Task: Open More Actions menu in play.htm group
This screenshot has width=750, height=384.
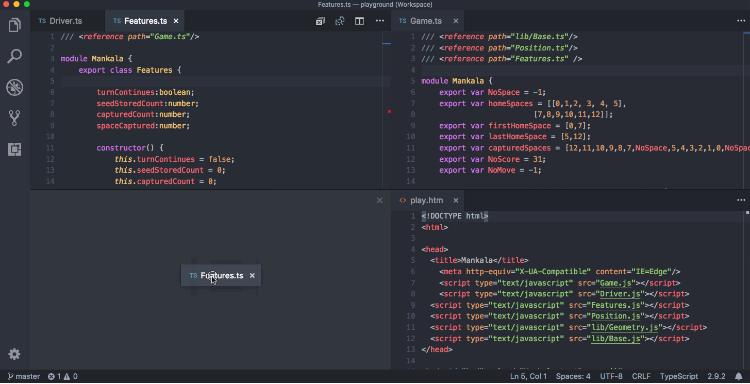Action: [741, 200]
